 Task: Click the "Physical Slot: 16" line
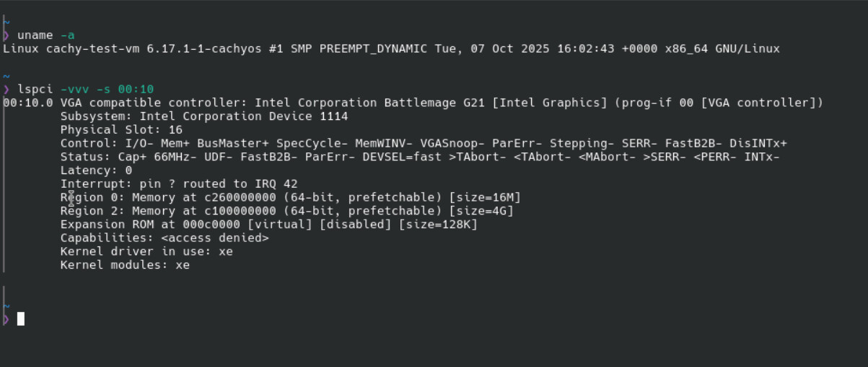pos(121,130)
